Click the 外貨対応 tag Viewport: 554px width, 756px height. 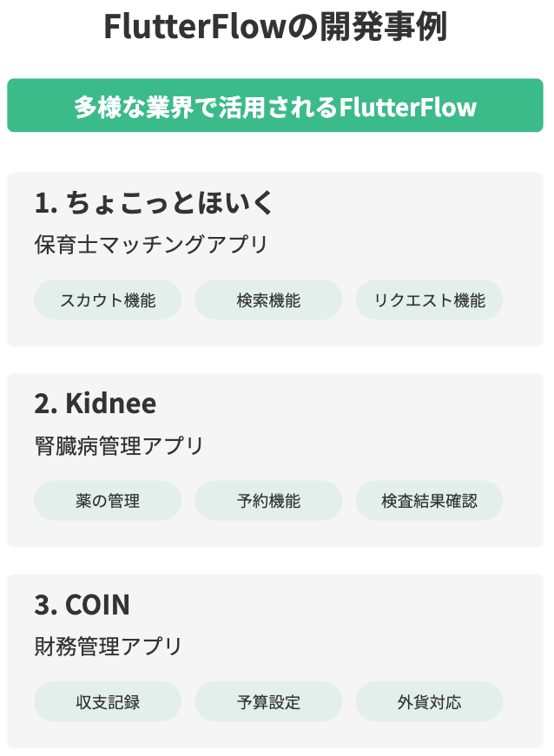point(429,701)
